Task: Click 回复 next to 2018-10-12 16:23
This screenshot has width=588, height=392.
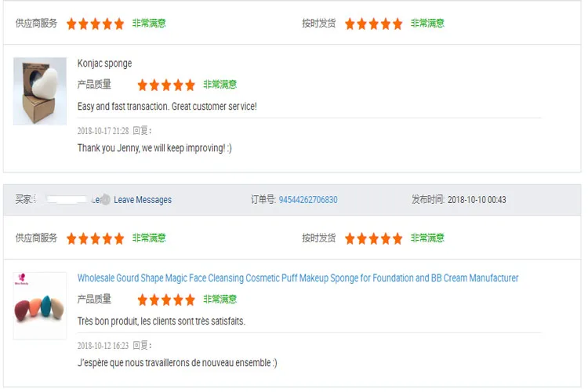Action: coord(142,346)
